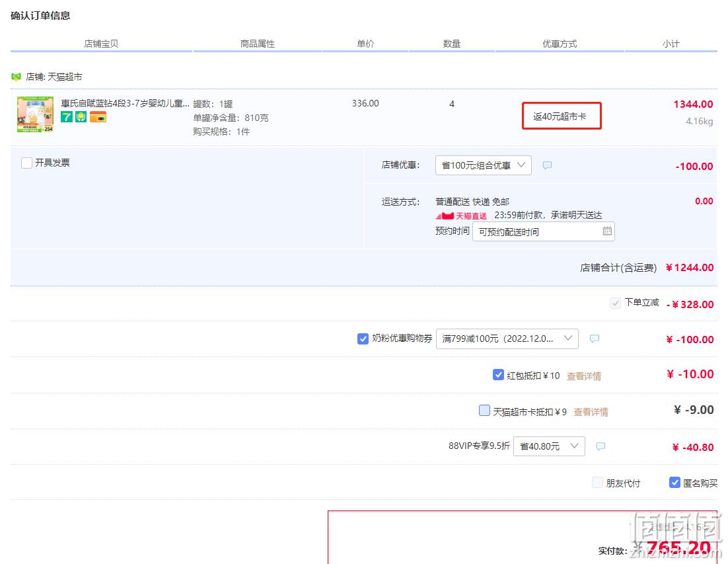View details link next to 红包抵扣
This screenshot has height=564, width=728.
click(583, 376)
